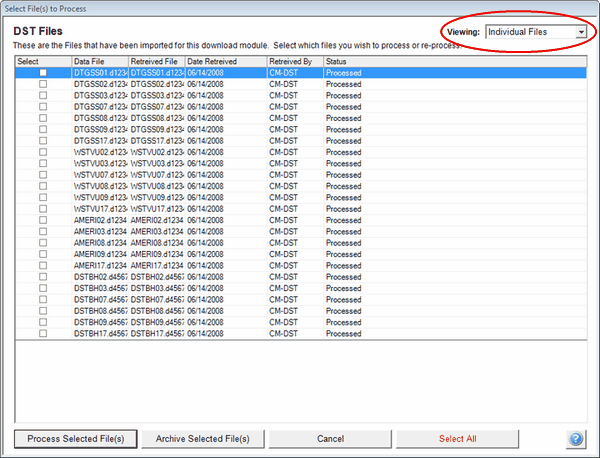The height and width of the screenshot is (458, 600).
Task: Click Processed status in DTGSS01 row
Action: (x=343, y=73)
